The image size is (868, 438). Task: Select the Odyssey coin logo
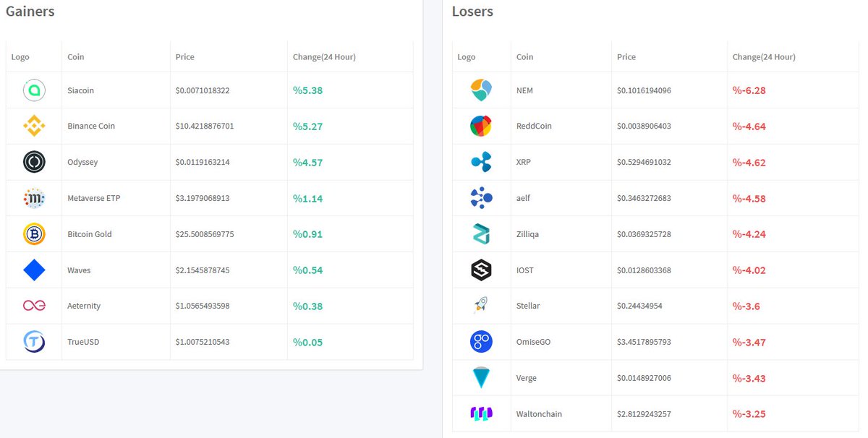pyautogui.click(x=34, y=162)
